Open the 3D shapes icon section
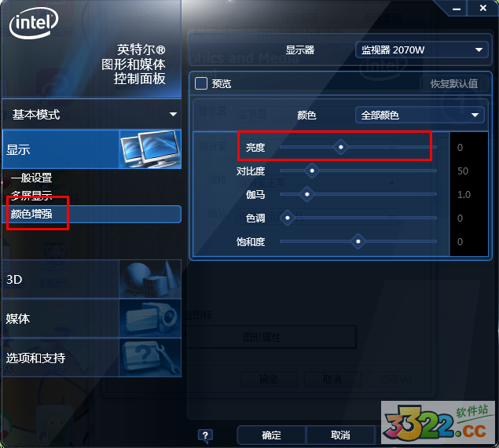Image resolution: width=499 pixels, height=448 pixels. pos(150,279)
